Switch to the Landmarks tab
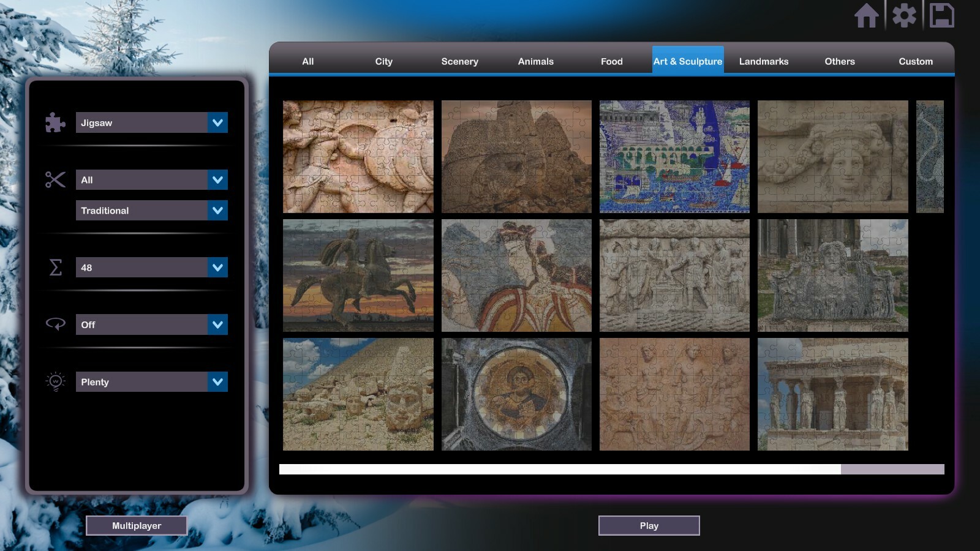Viewport: 980px width, 551px height. click(764, 61)
